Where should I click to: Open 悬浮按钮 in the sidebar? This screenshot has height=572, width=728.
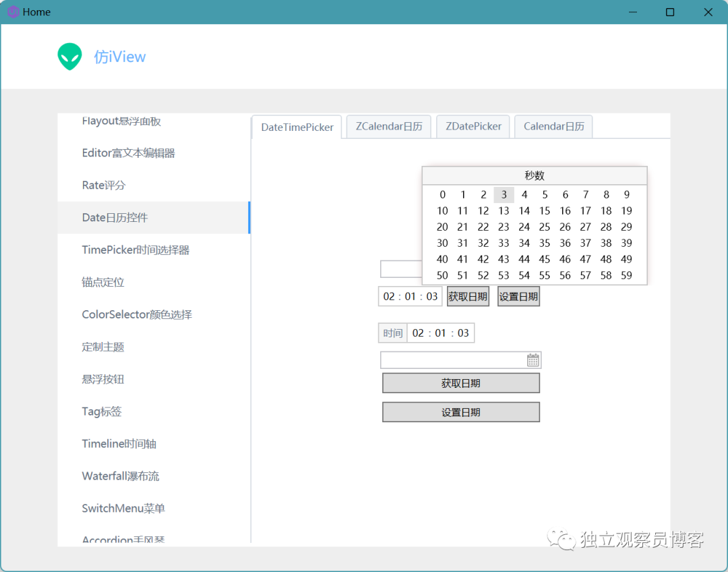(x=154, y=378)
